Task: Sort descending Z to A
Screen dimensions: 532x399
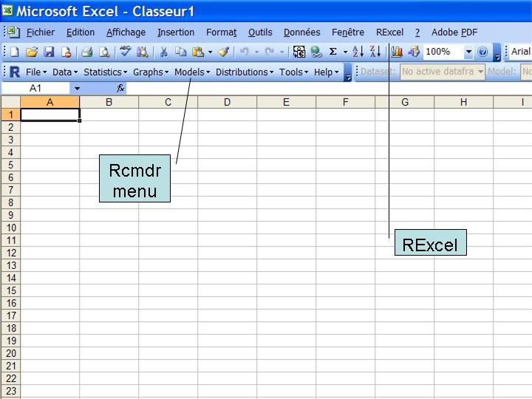Action: pos(375,52)
